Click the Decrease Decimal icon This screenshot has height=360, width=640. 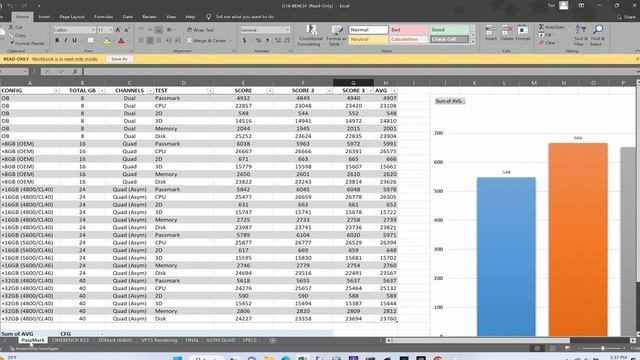[x=287, y=40]
